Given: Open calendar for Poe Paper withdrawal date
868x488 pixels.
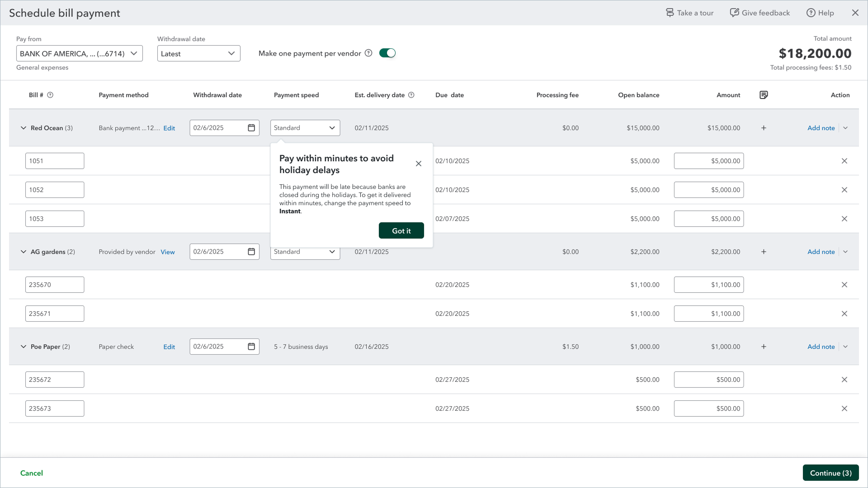Looking at the screenshot, I should (x=251, y=347).
